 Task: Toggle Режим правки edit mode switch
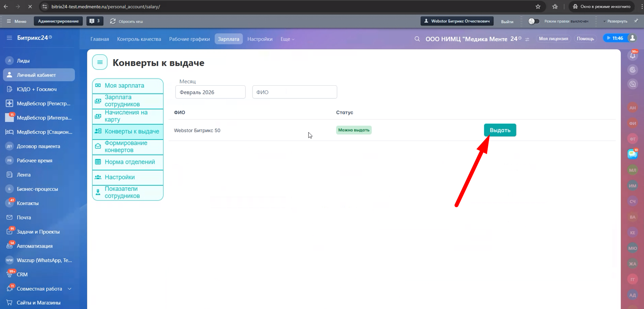click(534, 21)
